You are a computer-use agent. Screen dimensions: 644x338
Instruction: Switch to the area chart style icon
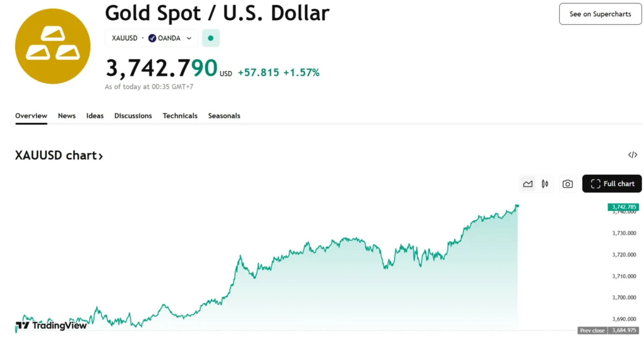coord(527,184)
